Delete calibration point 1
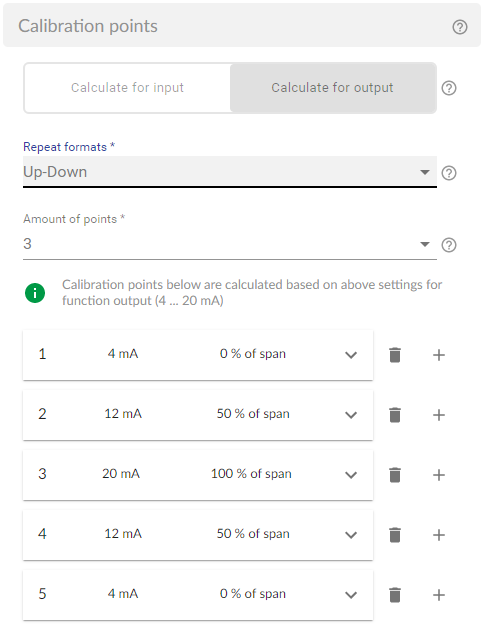This screenshot has height=629, width=489. click(x=395, y=355)
